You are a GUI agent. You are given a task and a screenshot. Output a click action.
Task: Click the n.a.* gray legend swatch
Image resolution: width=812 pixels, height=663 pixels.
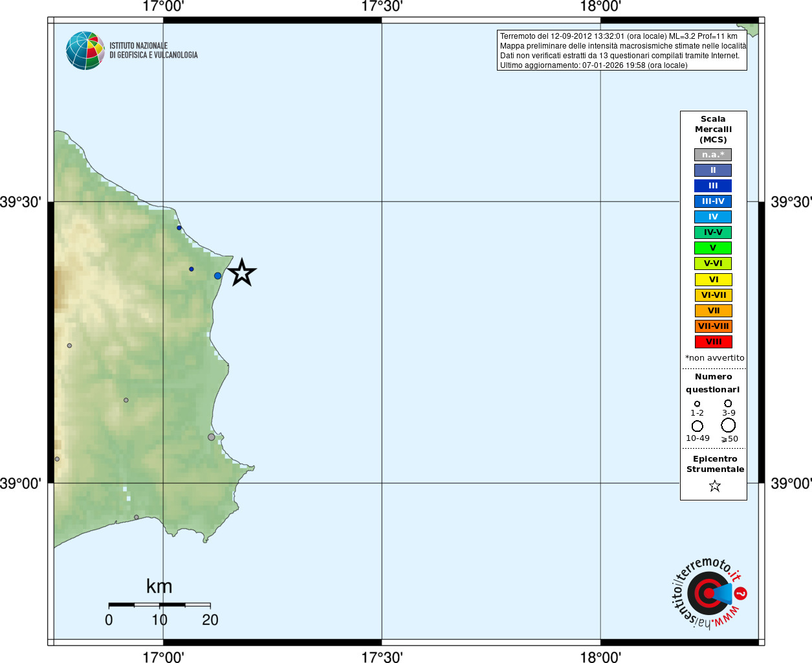(x=713, y=155)
